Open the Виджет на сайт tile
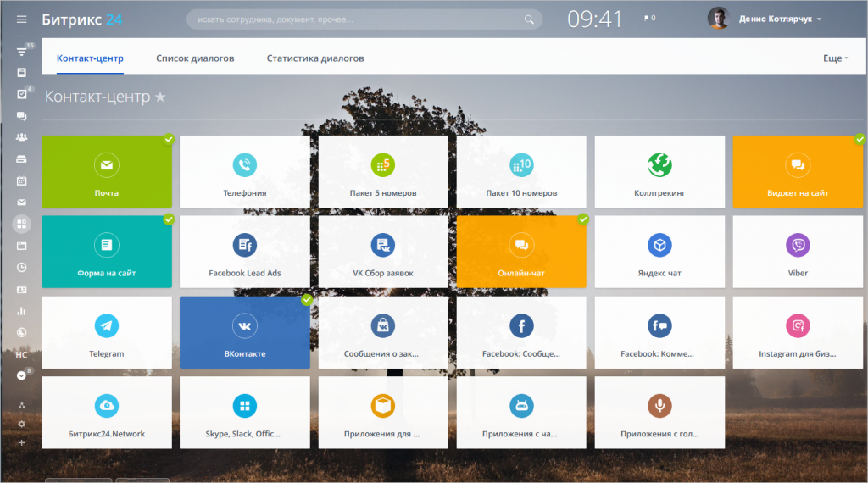The height and width of the screenshot is (483, 868). click(x=798, y=171)
